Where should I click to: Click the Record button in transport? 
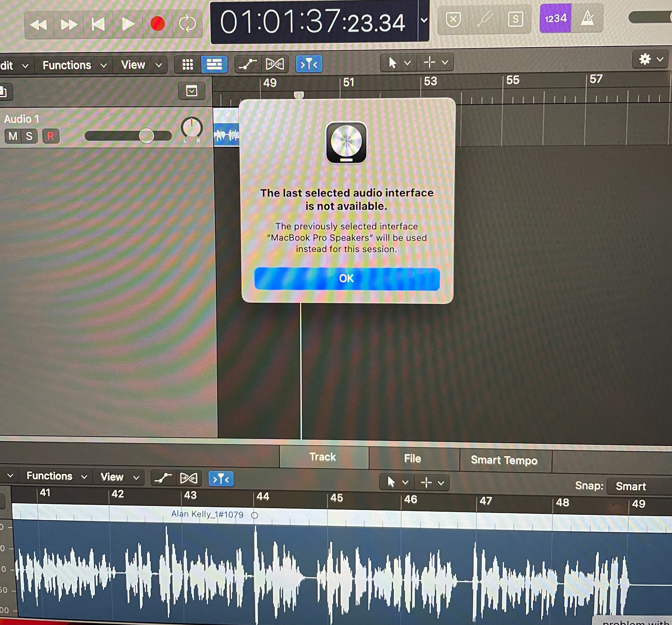tap(158, 24)
